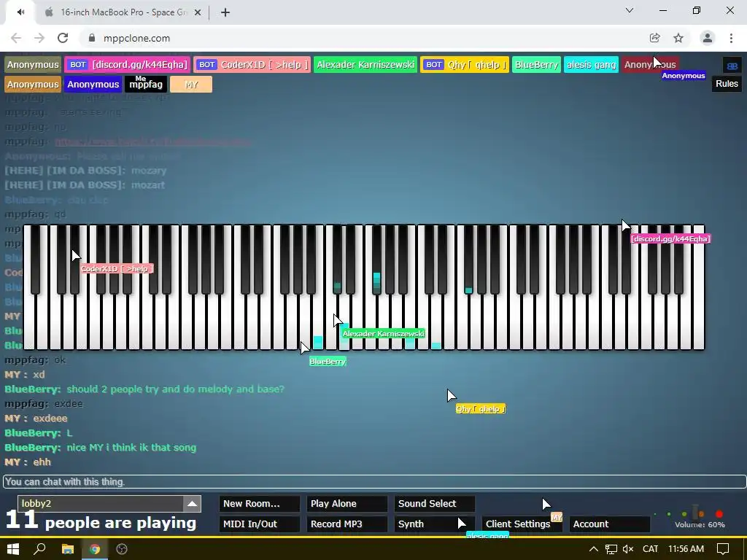This screenshot has width=747, height=560.
Task: Click the browser back arrow
Action: pos(16,38)
